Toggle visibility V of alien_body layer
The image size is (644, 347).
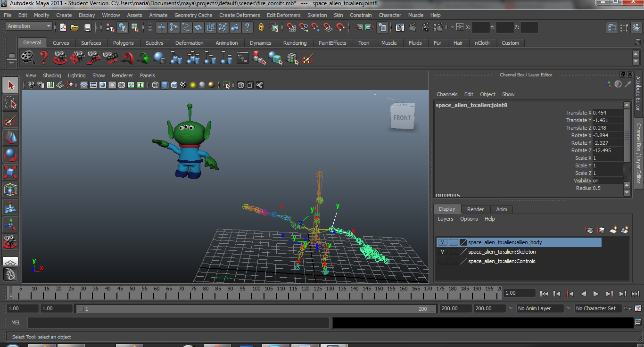click(x=442, y=242)
